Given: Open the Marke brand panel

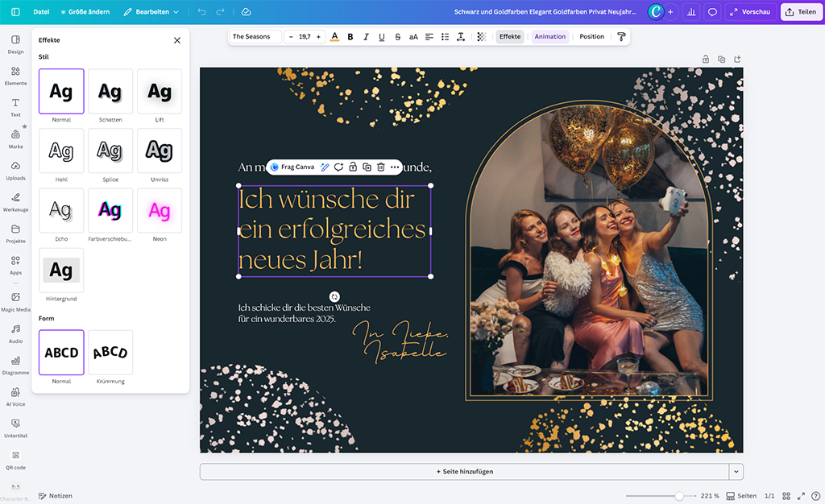Looking at the screenshot, I should point(16,138).
